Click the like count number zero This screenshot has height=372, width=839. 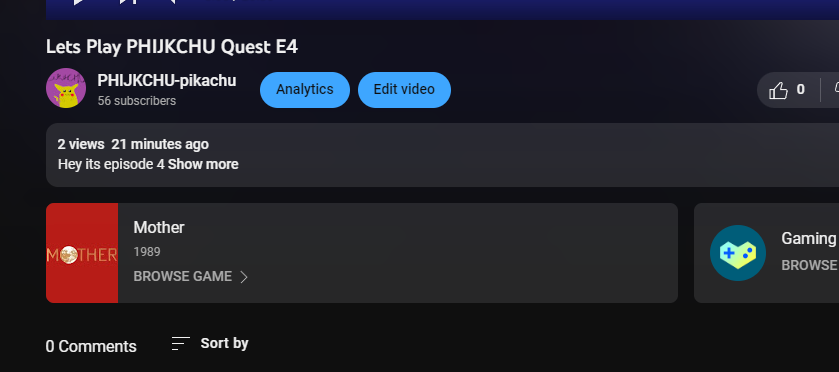pyautogui.click(x=800, y=89)
